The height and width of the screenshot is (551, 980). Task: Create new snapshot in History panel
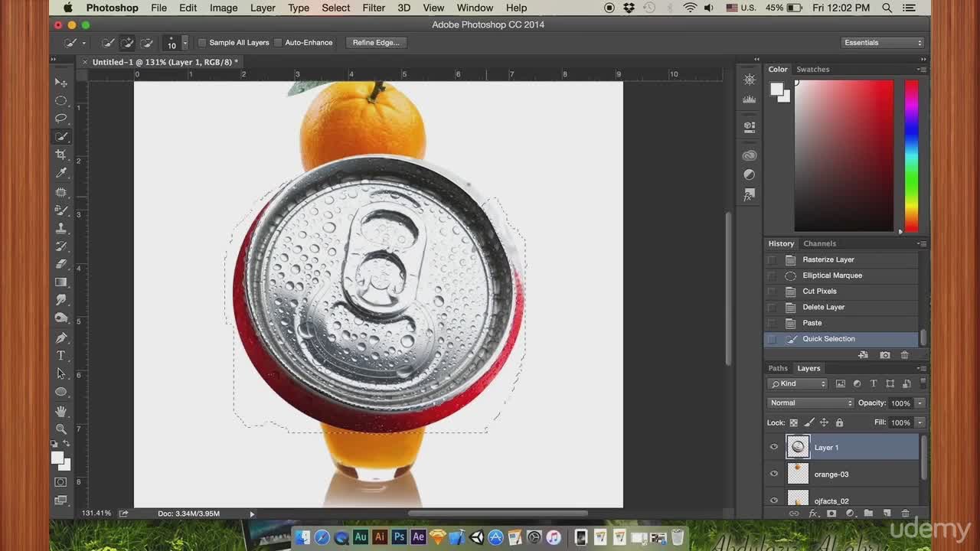point(885,355)
